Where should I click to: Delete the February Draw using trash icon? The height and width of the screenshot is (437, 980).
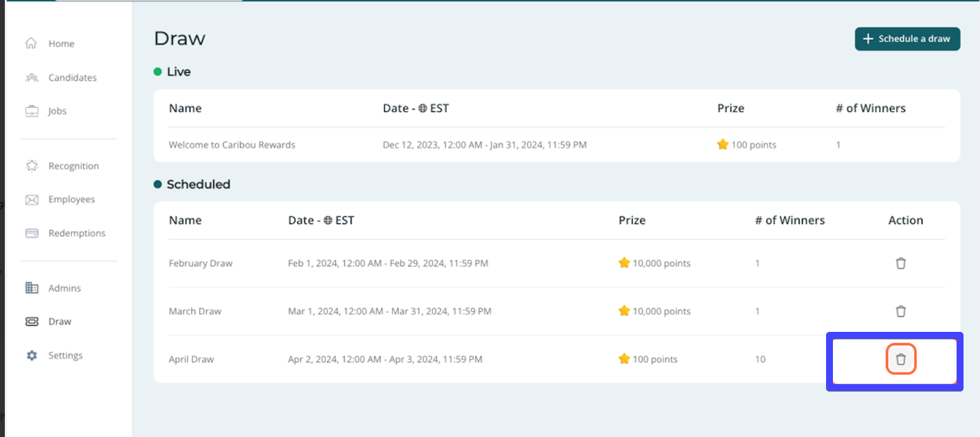(900, 263)
